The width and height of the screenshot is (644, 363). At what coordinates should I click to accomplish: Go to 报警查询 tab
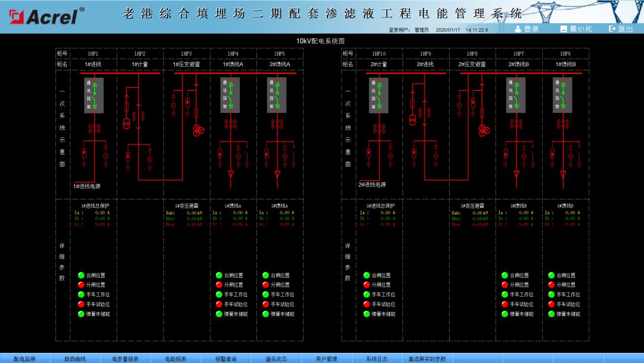pyautogui.click(x=226, y=358)
